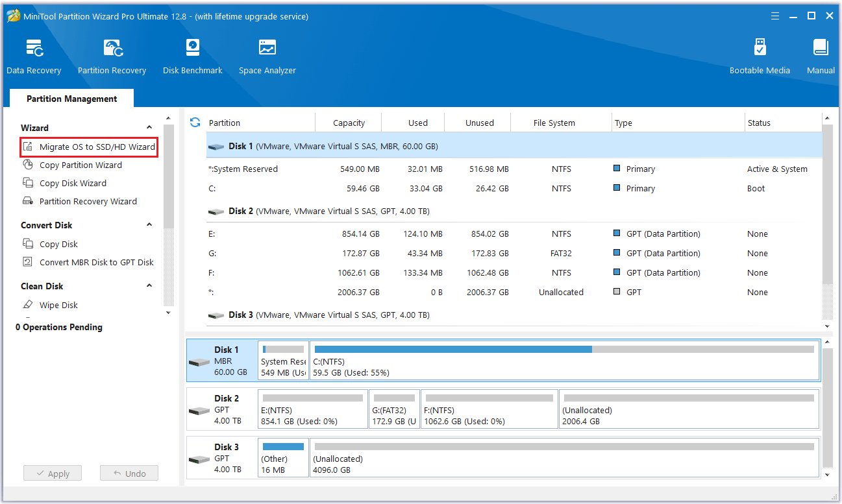Image resolution: width=842 pixels, height=504 pixels.
Task: Collapse the Wizard section
Action: pyautogui.click(x=149, y=128)
